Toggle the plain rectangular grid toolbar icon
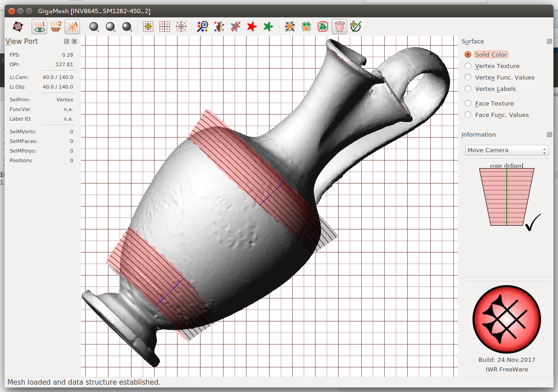 (x=165, y=27)
